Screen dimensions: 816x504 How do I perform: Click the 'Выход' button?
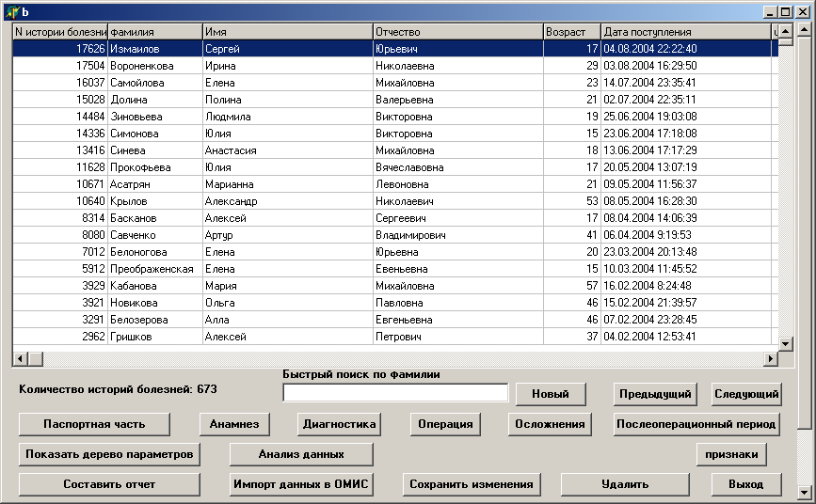(x=746, y=485)
